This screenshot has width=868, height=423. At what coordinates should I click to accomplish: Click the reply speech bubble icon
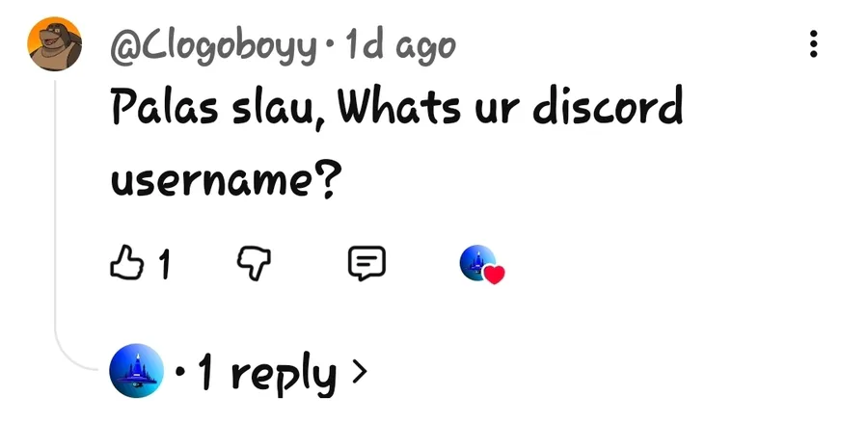(x=366, y=263)
